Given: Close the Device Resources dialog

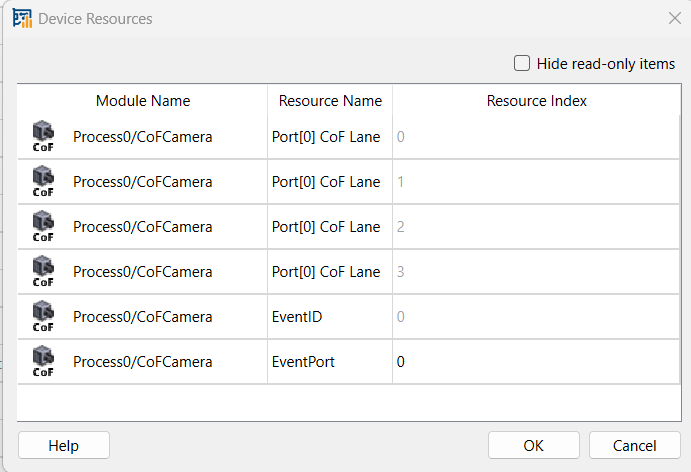Looking at the screenshot, I should click(675, 19).
